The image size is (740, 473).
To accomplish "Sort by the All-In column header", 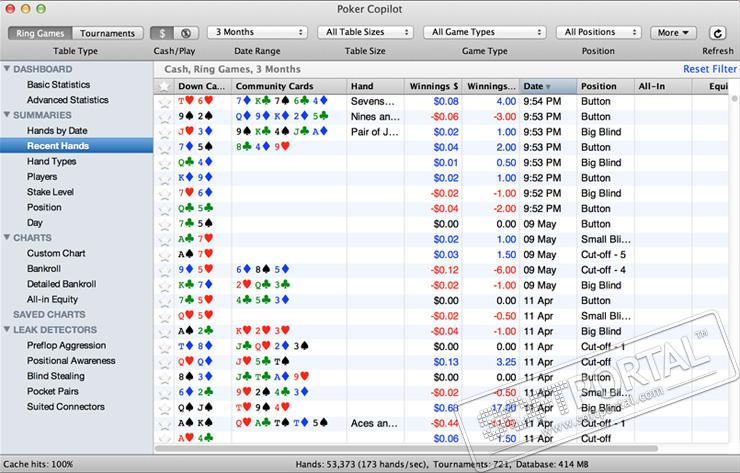I will (663, 86).
